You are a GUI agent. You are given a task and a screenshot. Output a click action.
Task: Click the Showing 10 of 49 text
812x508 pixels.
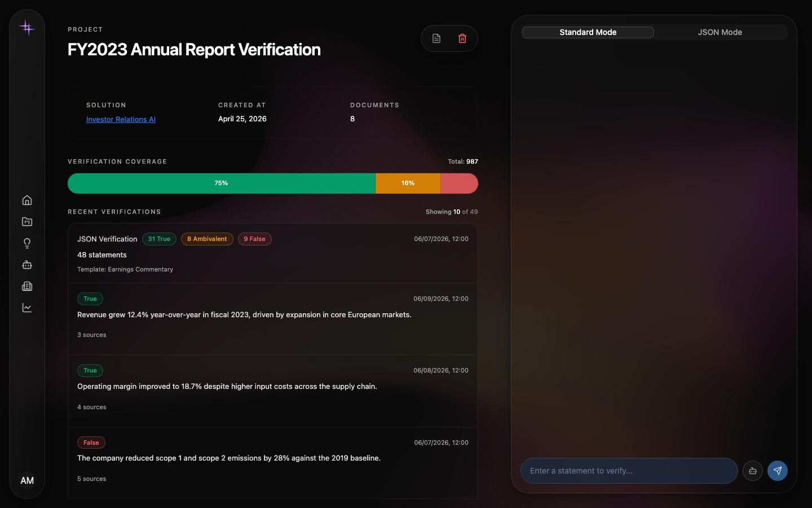[x=452, y=212]
